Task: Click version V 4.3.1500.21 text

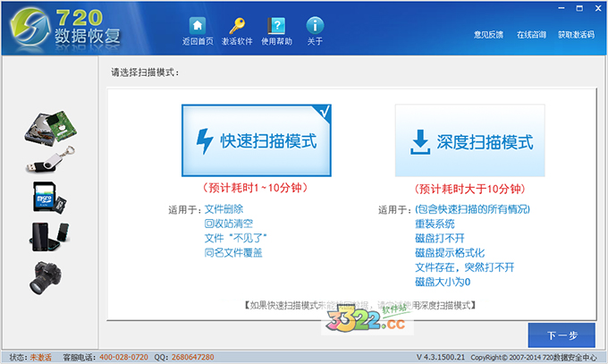Action: (441, 357)
